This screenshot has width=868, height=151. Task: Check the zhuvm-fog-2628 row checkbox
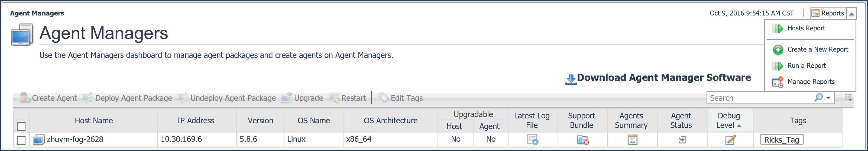[21, 140]
